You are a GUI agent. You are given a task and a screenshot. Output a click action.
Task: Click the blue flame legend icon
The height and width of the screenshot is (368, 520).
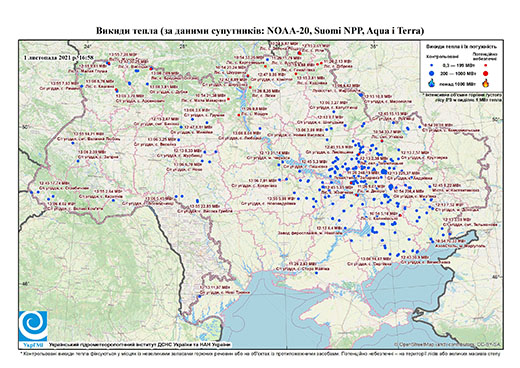click(x=432, y=83)
